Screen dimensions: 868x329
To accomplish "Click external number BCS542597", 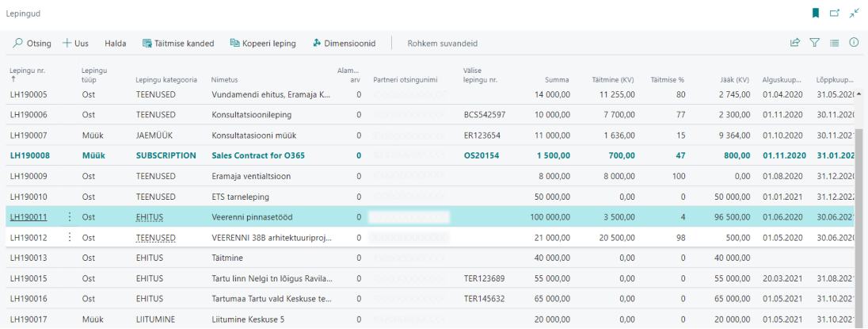I will coord(485,115).
